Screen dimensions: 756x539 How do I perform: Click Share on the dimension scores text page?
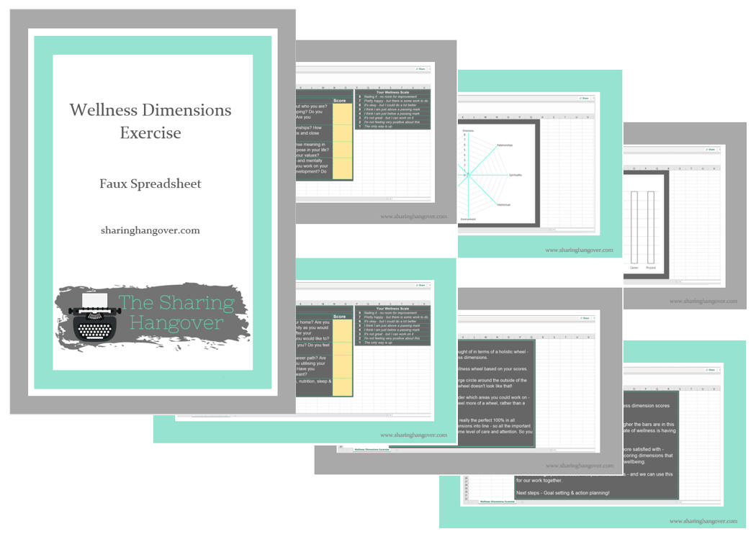(x=711, y=370)
